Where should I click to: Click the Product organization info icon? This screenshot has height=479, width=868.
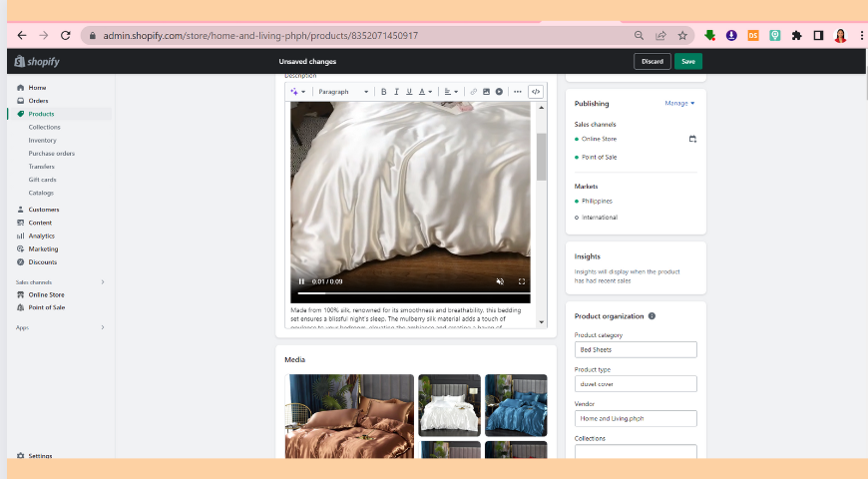(x=651, y=316)
